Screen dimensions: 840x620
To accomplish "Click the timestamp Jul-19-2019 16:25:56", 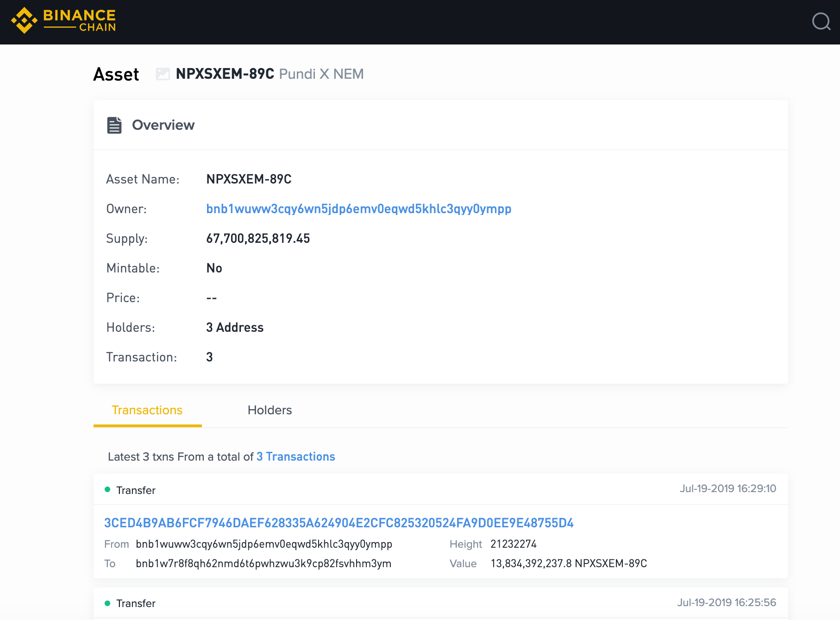I will (727, 602).
